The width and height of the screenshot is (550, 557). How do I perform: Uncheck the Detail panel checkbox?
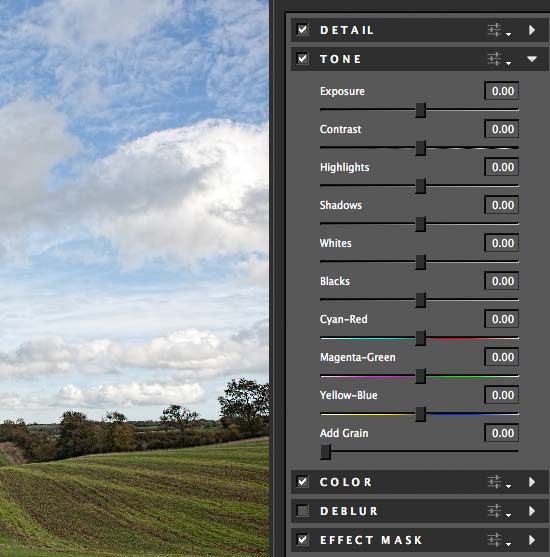[x=303, y=30]
